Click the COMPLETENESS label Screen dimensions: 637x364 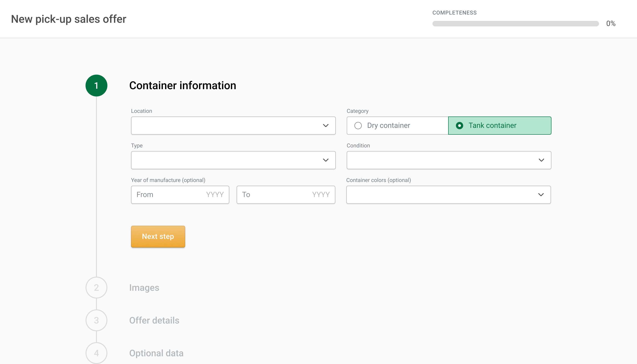454,13
